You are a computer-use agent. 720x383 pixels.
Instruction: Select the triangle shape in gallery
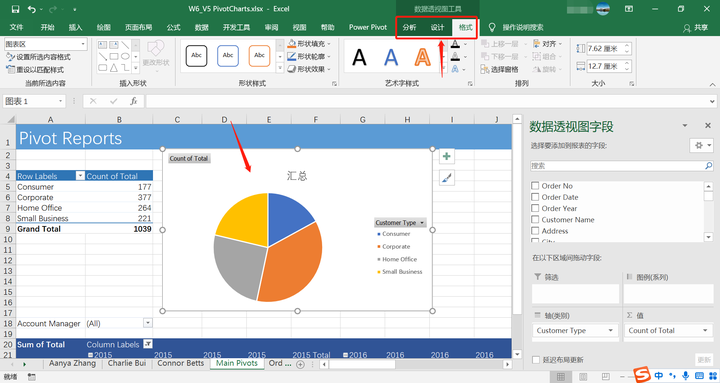(114, 68)
